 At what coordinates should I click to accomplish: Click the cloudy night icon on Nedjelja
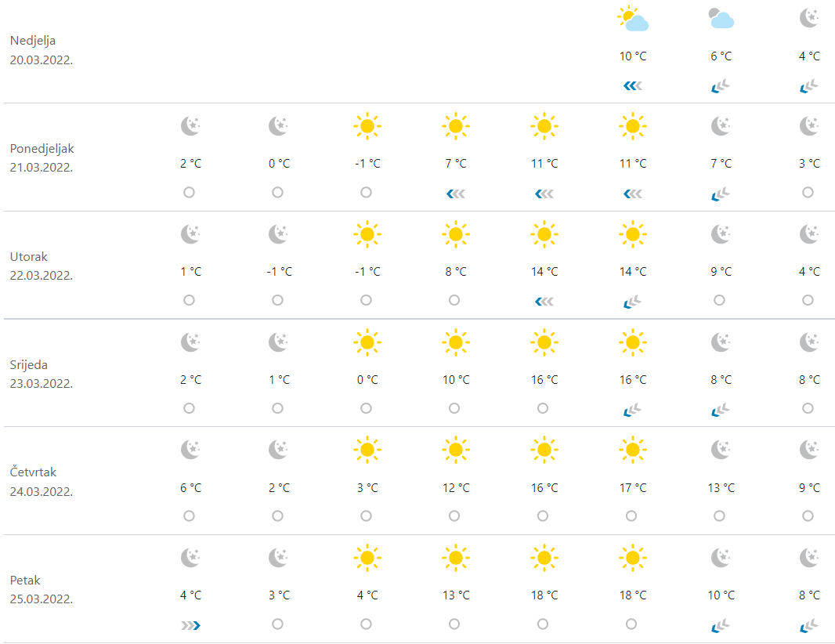click(x=721, y=18)
